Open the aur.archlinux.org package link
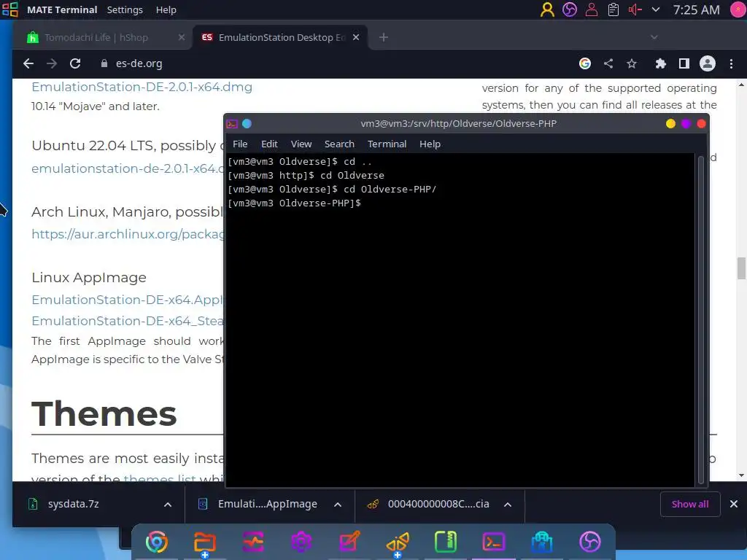Image resolution: width=747 pixels, height=560 pixels. tap(128, 234)
